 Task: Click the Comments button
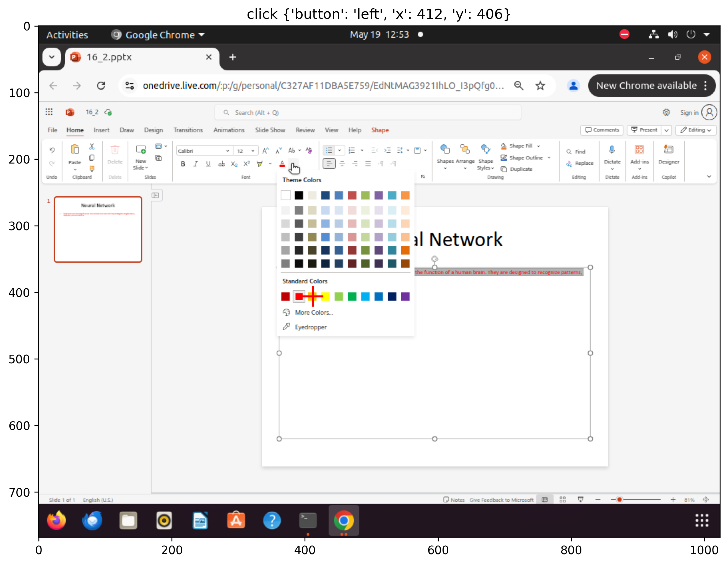(x=602, y=130)
